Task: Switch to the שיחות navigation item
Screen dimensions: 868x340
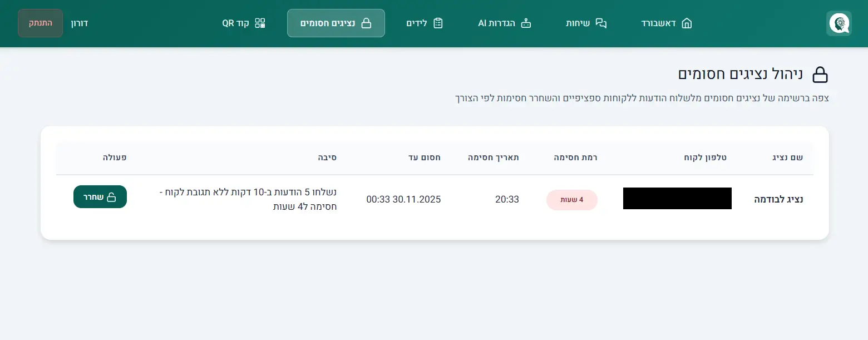Action: tap(579, 23)
